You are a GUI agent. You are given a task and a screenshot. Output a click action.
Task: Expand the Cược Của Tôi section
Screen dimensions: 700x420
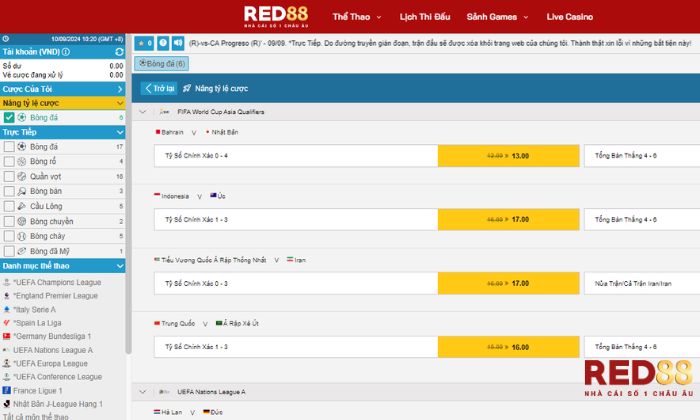[x=62, y=89]
